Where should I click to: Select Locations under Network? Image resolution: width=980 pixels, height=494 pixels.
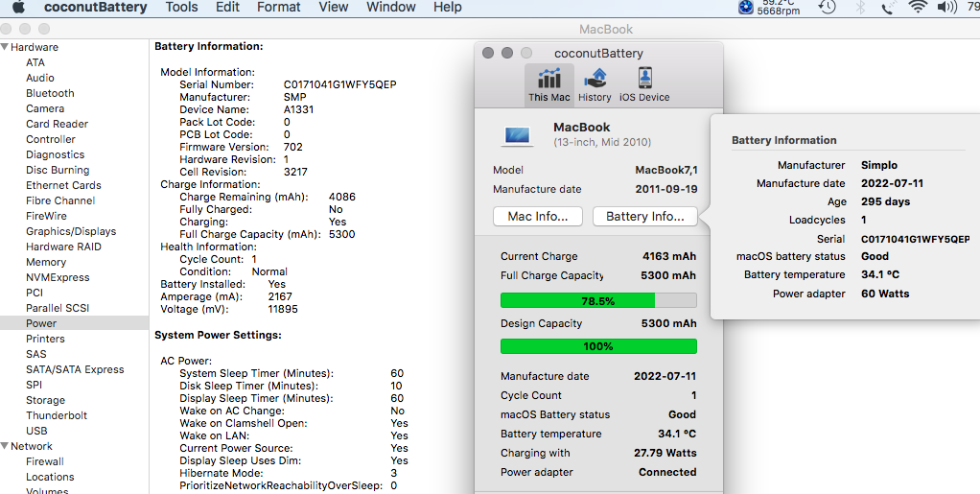(50, 477)
